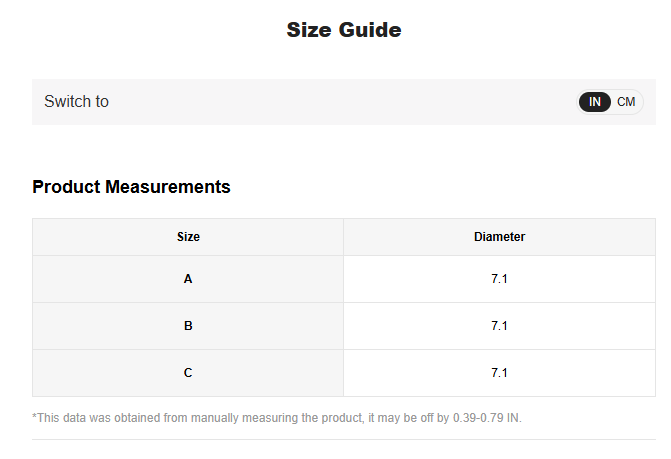Select the size C row label

coord(188,373)
